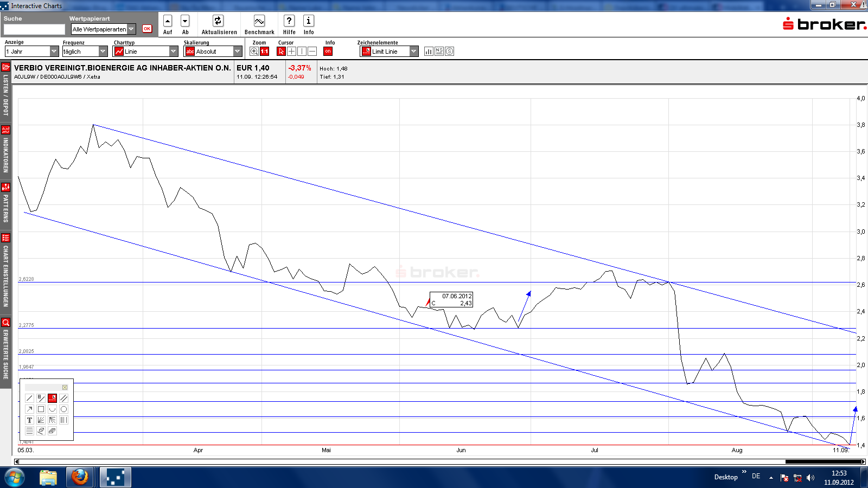Image resolution: width=868 pixels, height=488 pixels.
Task: Select the horizontal retracement grid tool
Action: click(x=30, y=431)
